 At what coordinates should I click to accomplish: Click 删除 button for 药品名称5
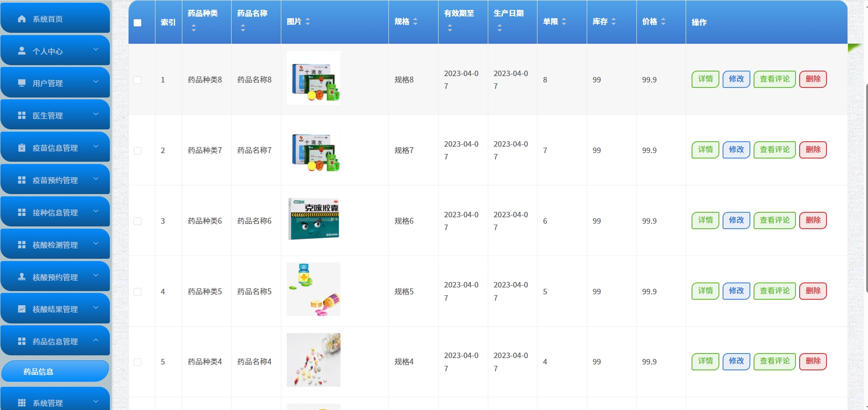[813, 291]
